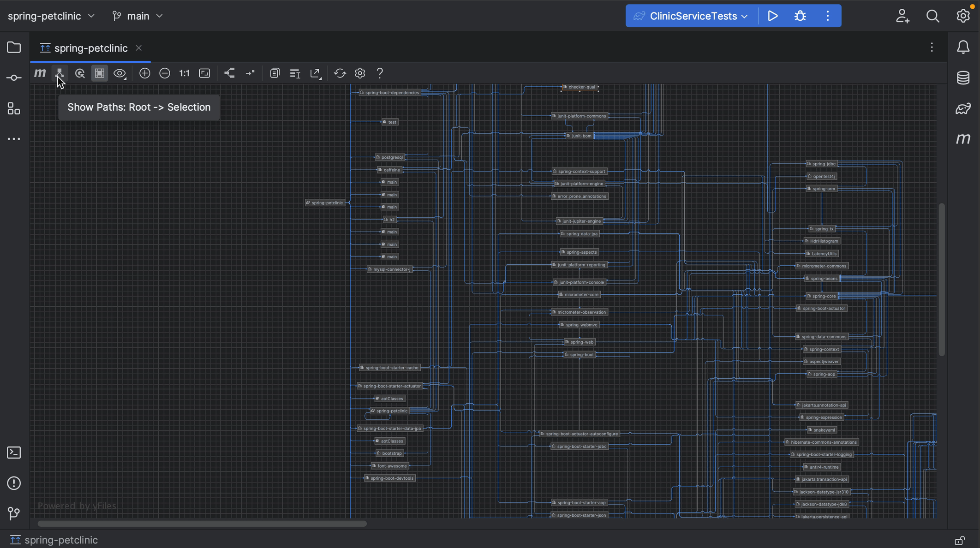The image size is (980, 548).
Task: Open the Maven tool window from the right sidebar
Action: pos(963,138)
